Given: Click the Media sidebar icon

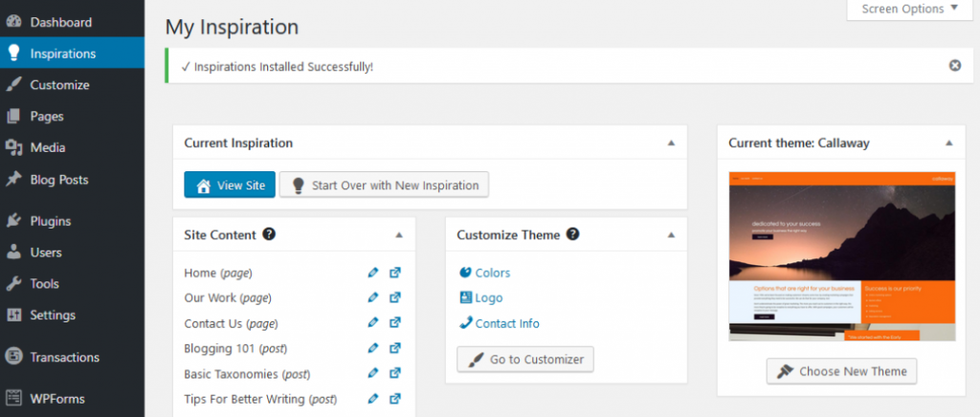Looking at the screenshot, I should 13,147.
